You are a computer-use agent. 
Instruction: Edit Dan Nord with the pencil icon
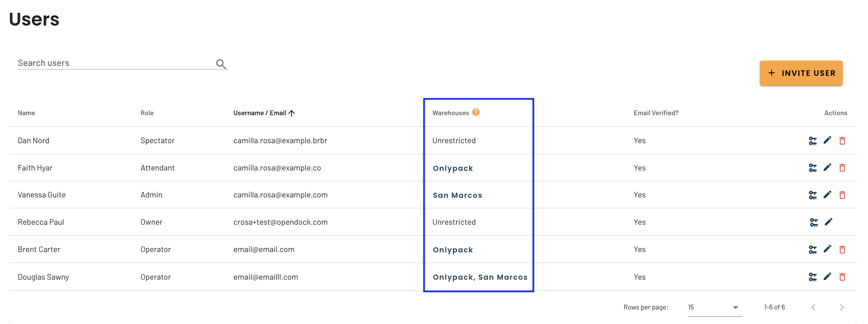click(828, 140)
